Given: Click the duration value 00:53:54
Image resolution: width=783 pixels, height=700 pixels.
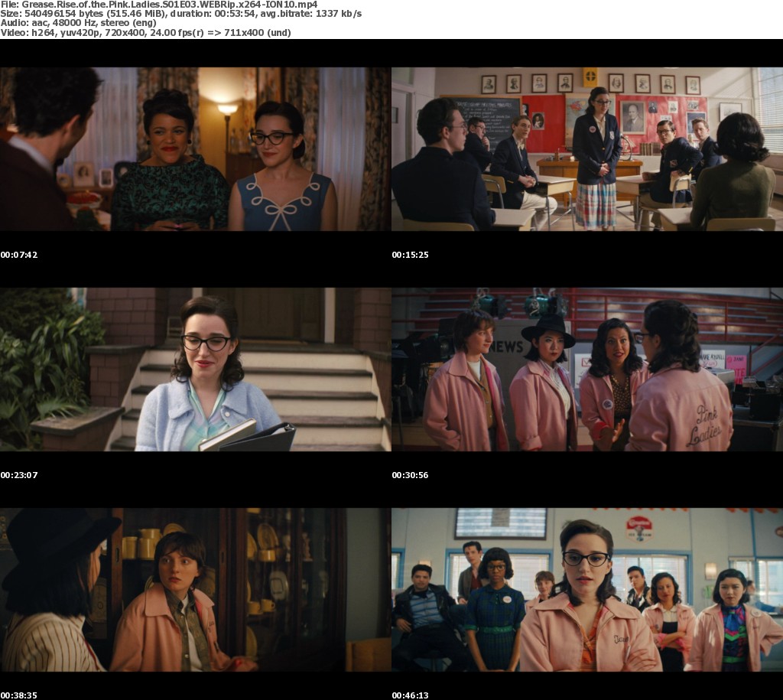Looking at the screenshot, I should 237,15.
